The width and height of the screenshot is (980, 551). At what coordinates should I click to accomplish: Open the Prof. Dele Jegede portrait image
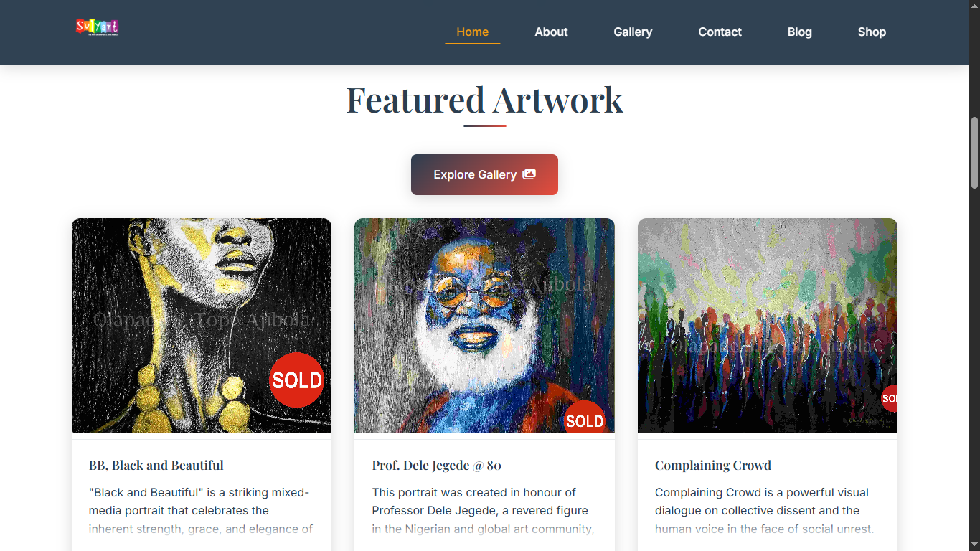(x=484, y=326)
